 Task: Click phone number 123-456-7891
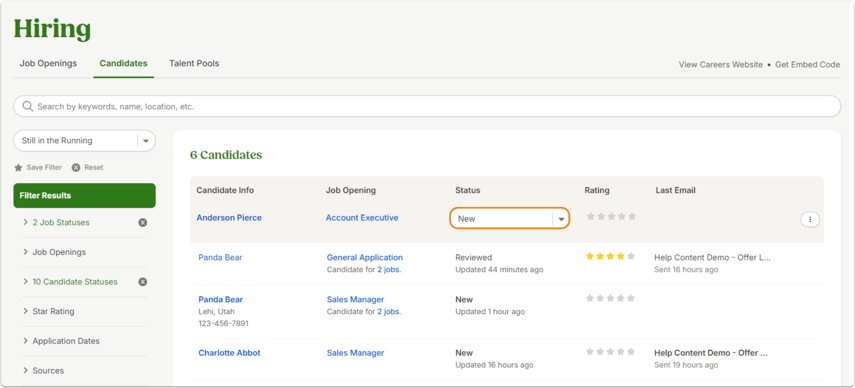coord(224,324)
